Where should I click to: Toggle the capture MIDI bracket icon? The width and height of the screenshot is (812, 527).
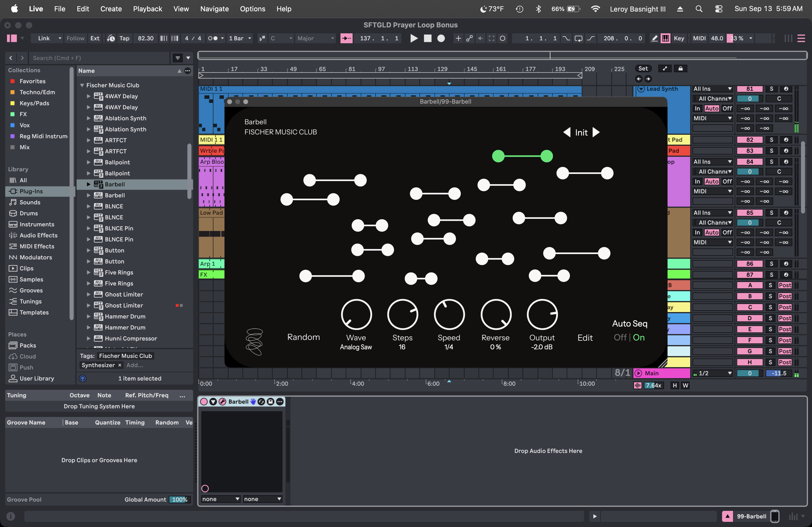(491, 39)
